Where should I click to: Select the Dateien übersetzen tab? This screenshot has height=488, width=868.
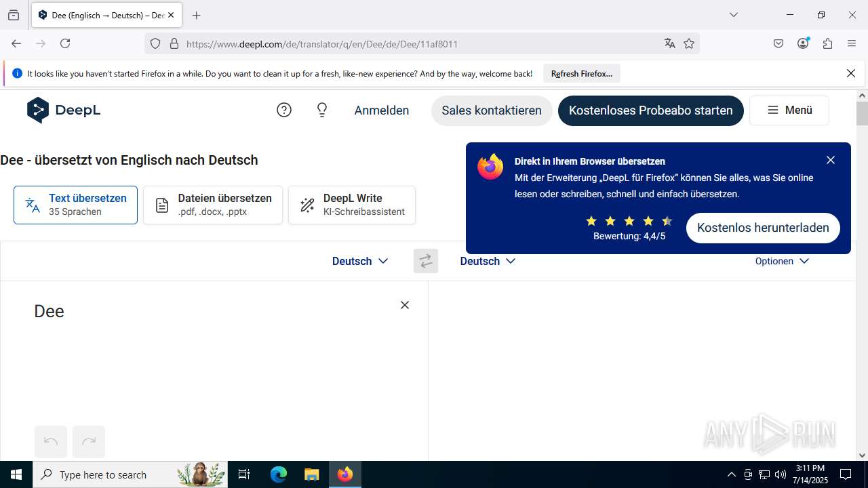pyautogui.click(x=213, y=205)
